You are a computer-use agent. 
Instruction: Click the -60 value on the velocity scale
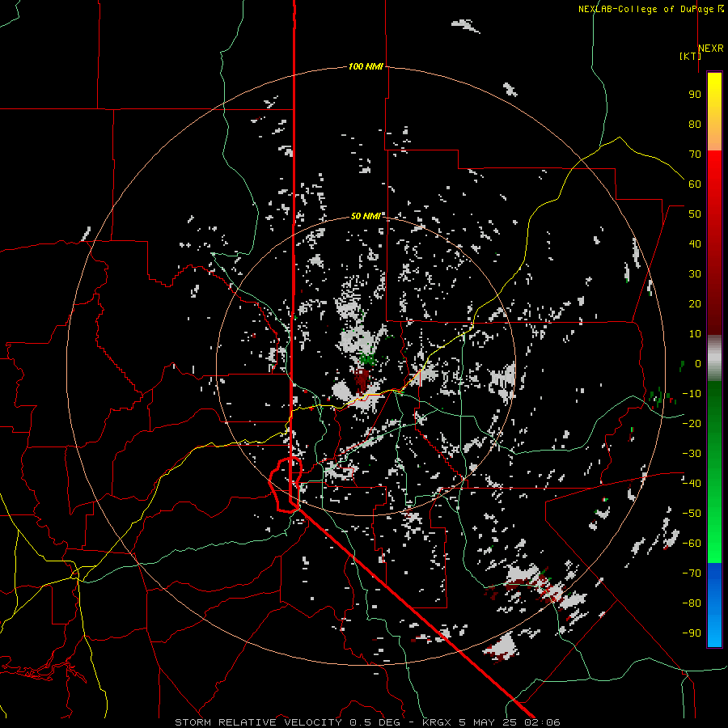(x=692, y=544)
